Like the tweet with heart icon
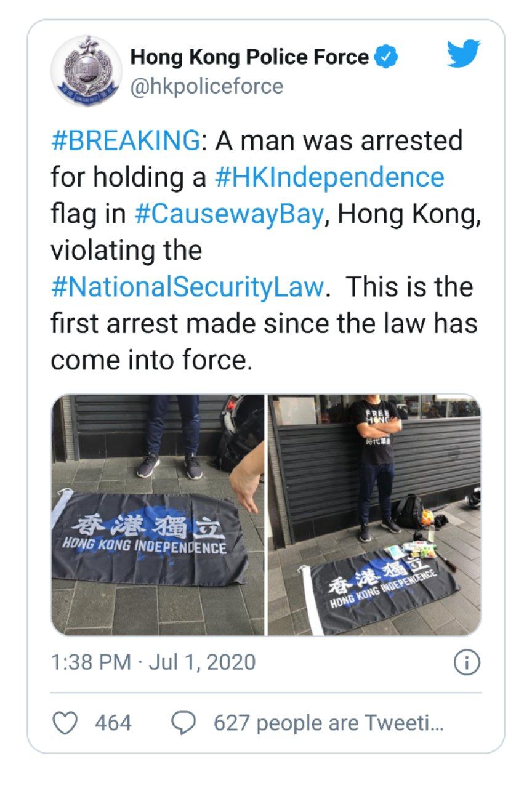The image size is (532, 788). 64,722
